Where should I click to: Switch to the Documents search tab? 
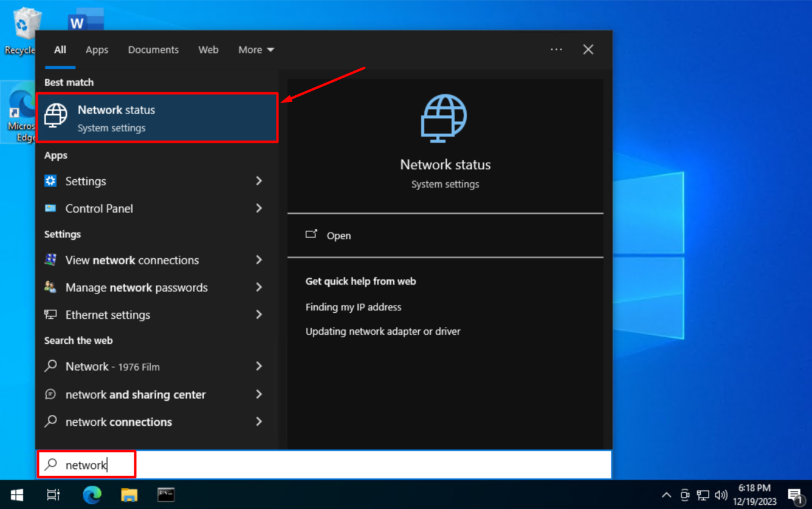153,50
